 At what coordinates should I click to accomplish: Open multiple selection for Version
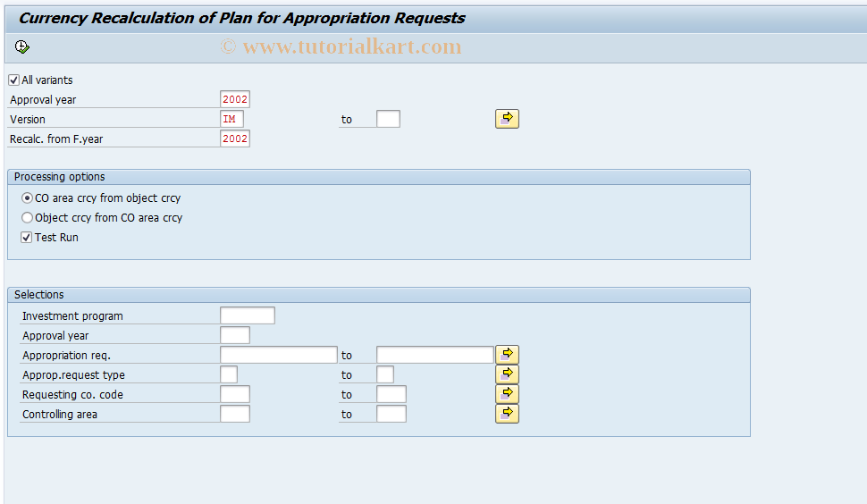pos(507,119)
